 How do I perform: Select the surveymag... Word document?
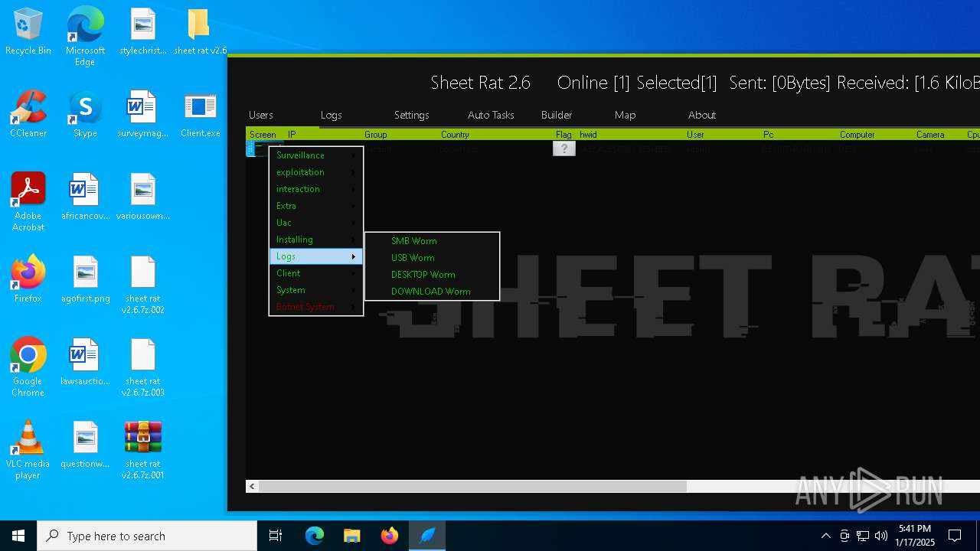tap(143, 115)
